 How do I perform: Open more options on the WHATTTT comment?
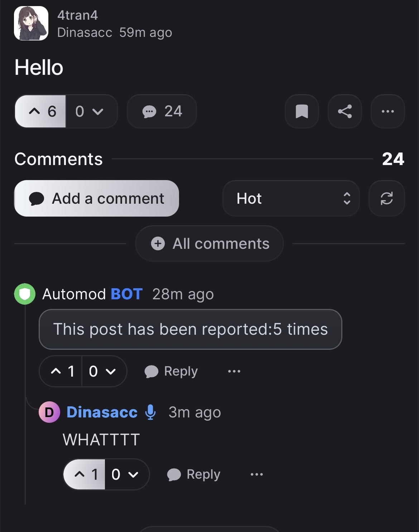click(257, 474)
